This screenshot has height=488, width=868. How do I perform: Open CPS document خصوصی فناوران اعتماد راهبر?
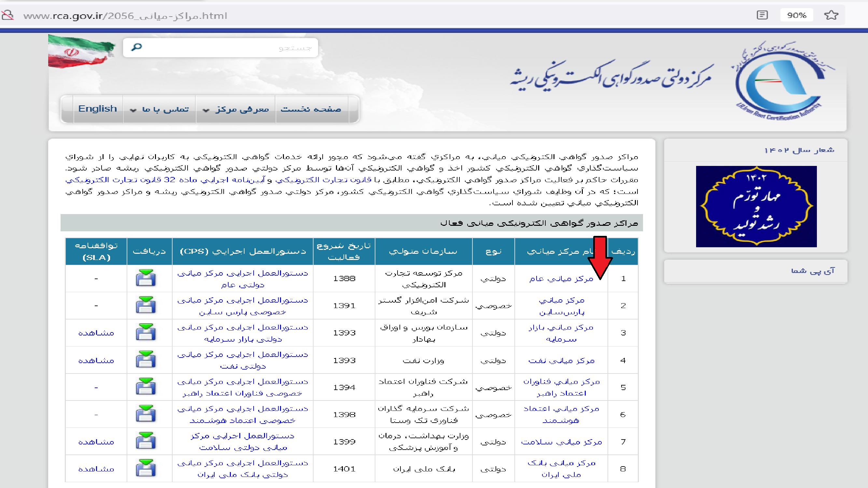[243, 387]
